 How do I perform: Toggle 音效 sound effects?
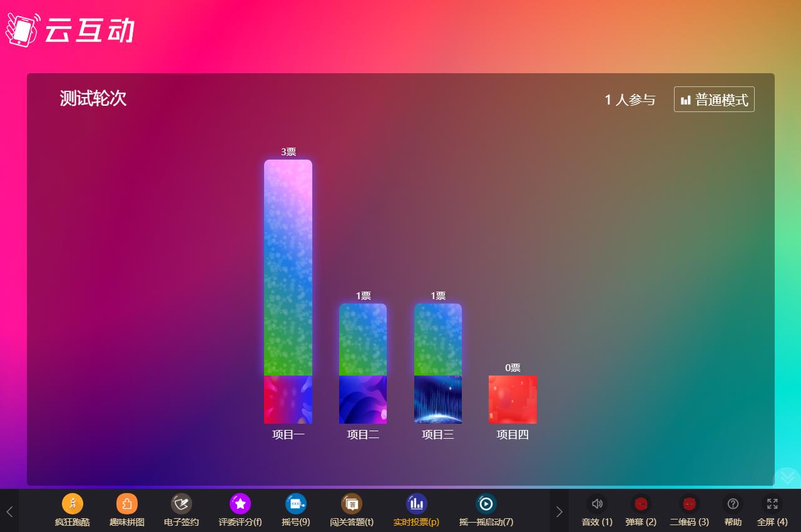597,504
